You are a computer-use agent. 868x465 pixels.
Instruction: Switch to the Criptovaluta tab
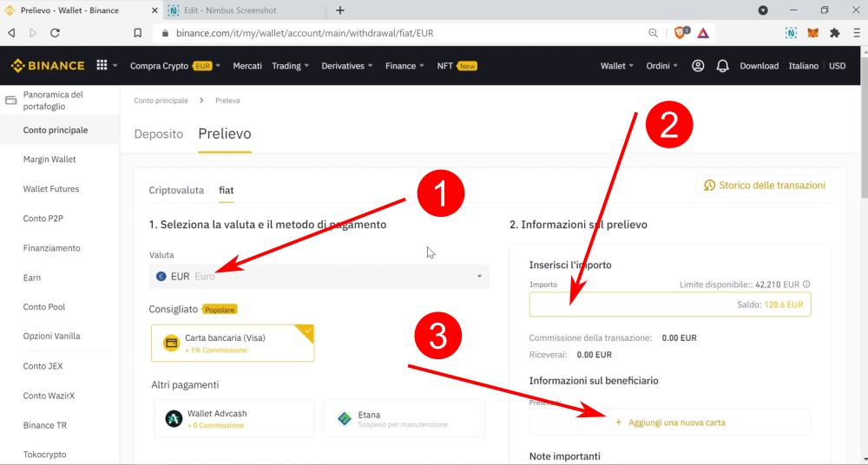click(x=176, y=191)
